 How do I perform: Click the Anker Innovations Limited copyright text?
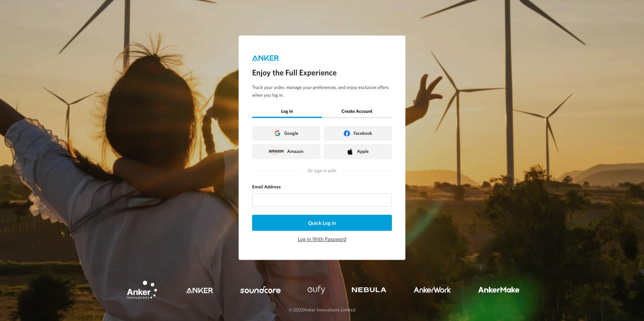point(322,310)
